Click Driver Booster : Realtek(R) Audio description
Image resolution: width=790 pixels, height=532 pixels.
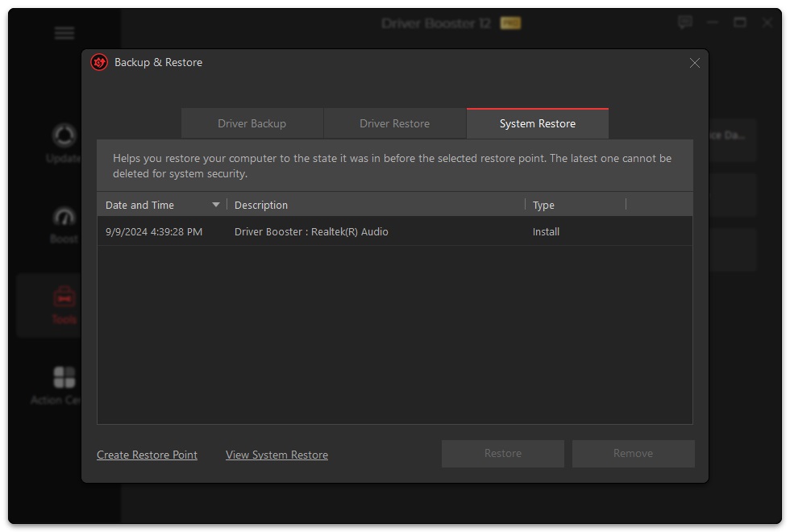tap(311, 232)
